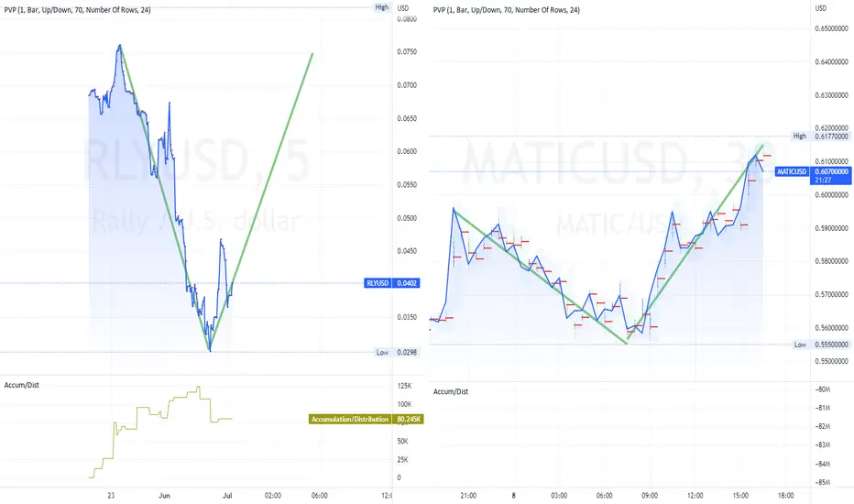Click the Low 0.0298 label
Image resolution: width=854 pixels, height=504 pixels.
397,353
